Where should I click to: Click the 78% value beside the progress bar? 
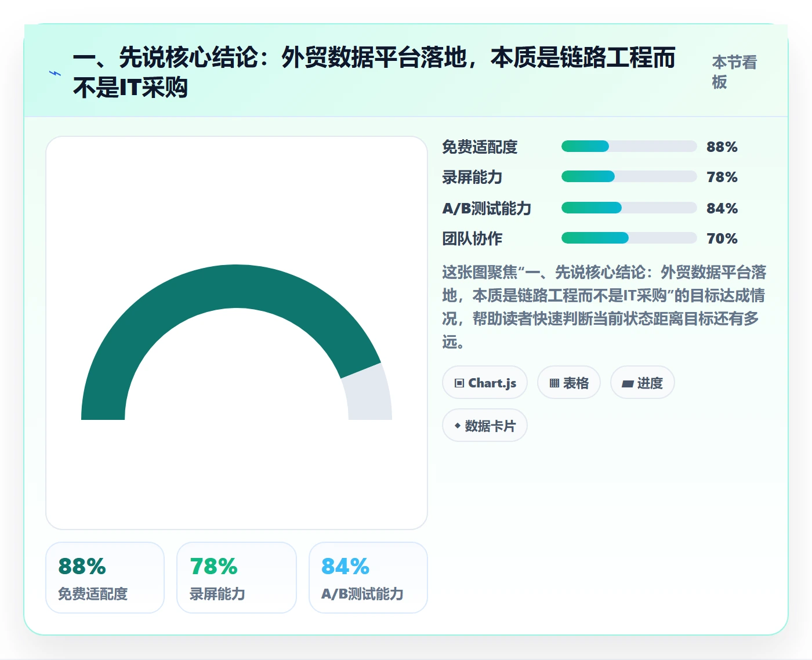pos(722,177)
